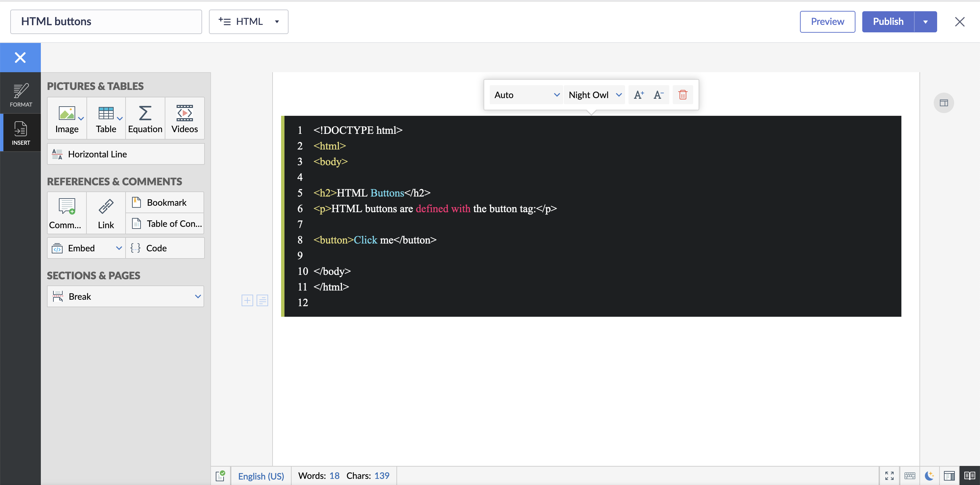Insert a Horizontal Line

(x=126, y=154)
